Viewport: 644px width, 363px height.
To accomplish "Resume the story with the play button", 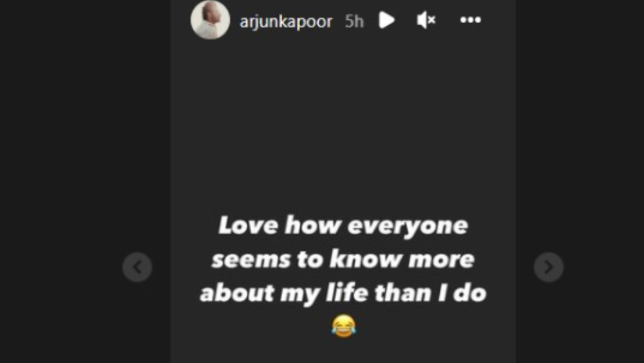I will 386,20.
